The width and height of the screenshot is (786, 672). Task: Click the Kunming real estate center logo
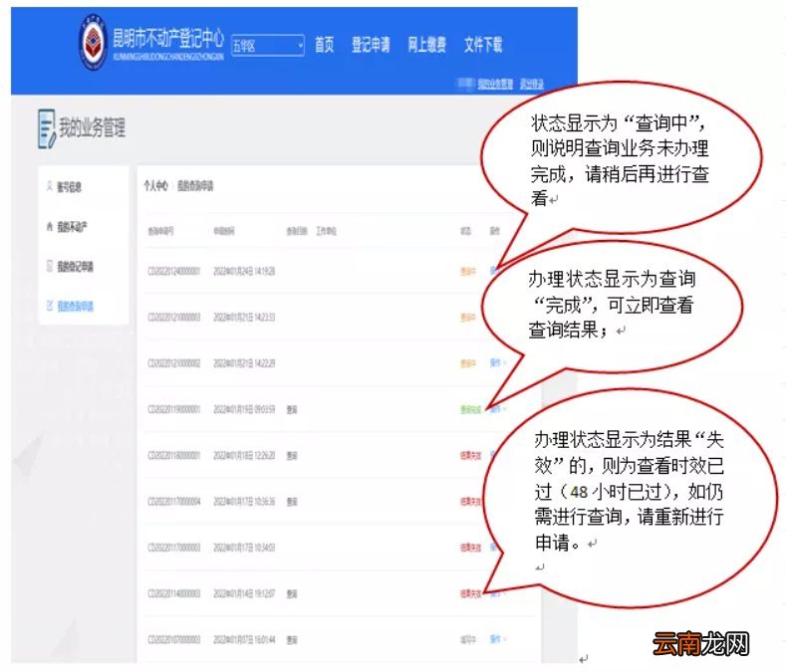(x=94, y=41)
